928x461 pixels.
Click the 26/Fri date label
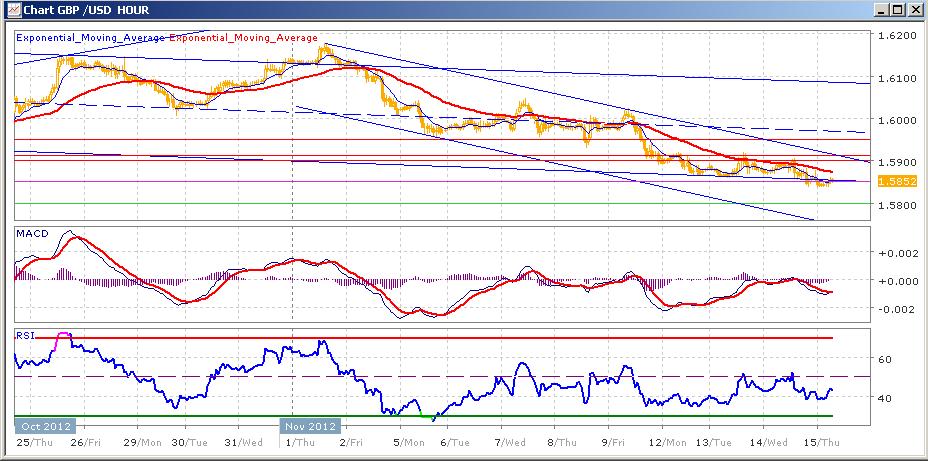tap(85, 443)
